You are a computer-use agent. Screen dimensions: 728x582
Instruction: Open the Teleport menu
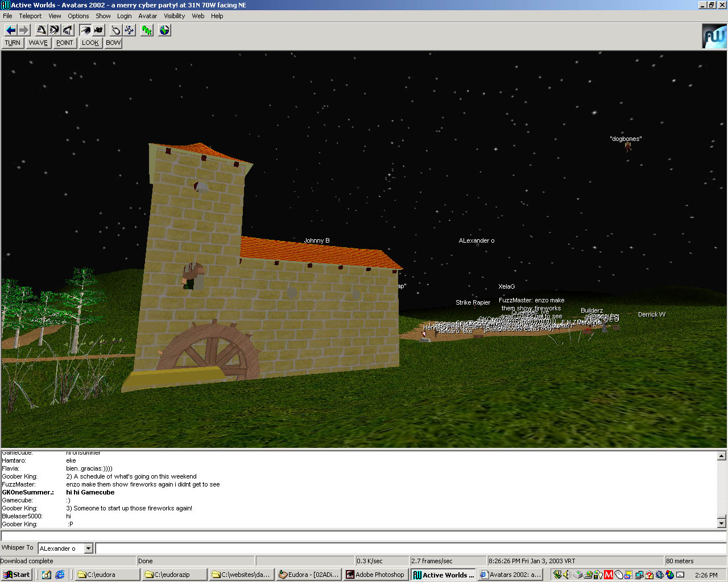[x=30, y=16]
